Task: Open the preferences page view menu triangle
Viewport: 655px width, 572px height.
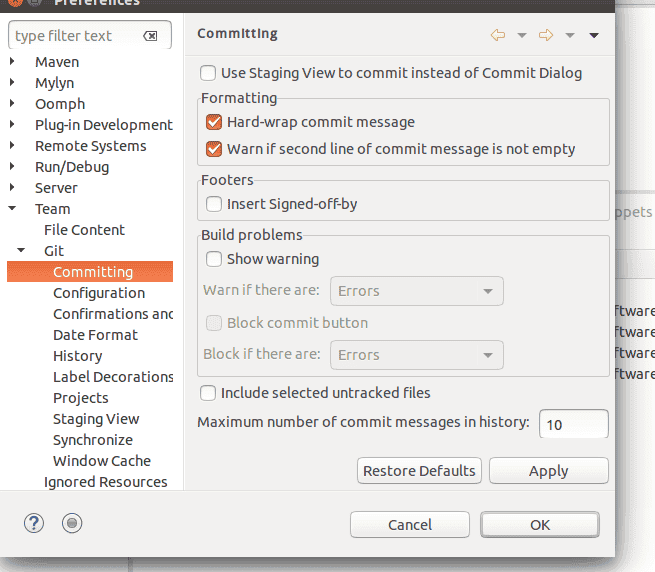Action: pyautogui.click(x=594, y=36)
